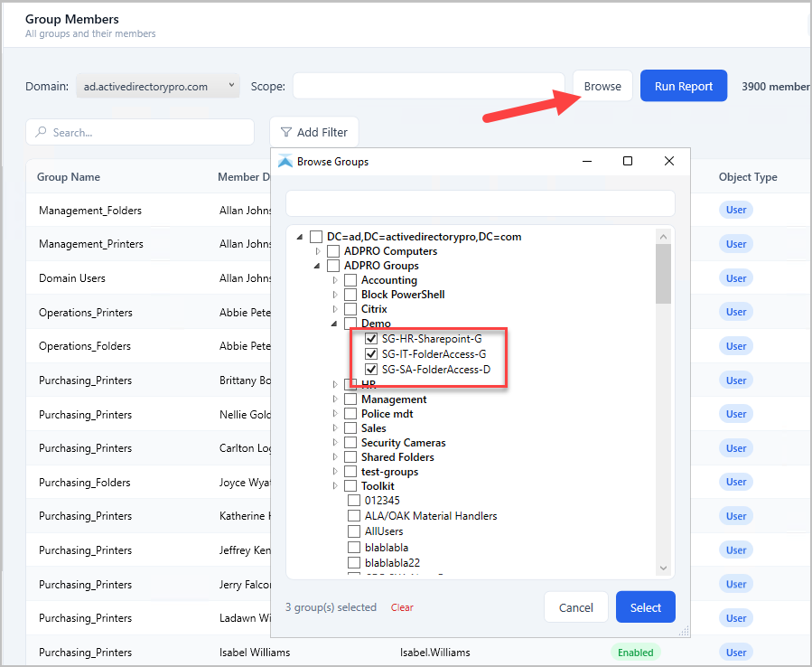
Task: Click the Clear link
Action: (402, 607)
